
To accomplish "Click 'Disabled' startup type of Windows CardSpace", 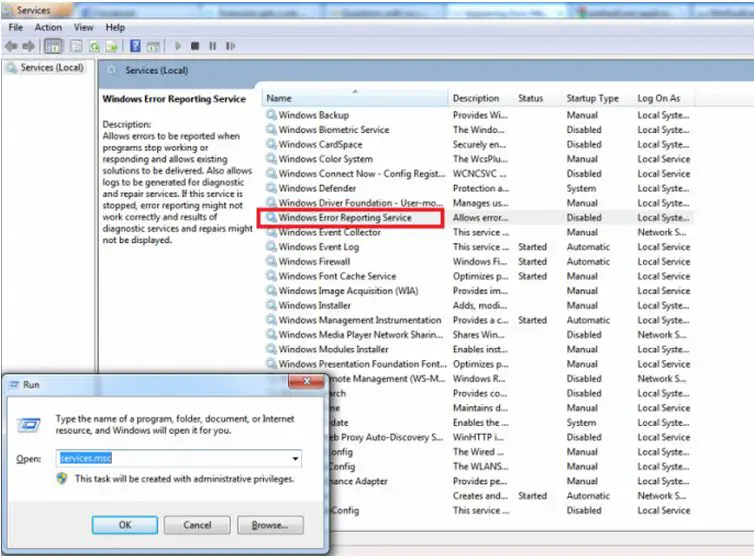I will pos(584,144).
